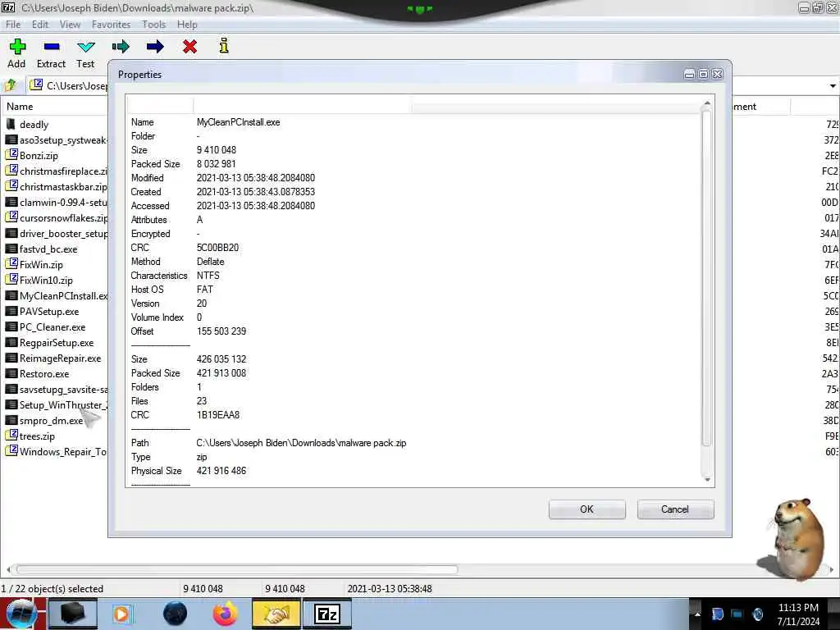840x630 pixels.
Task: Open the media player taskbar icon
Action: pos(122,614)
